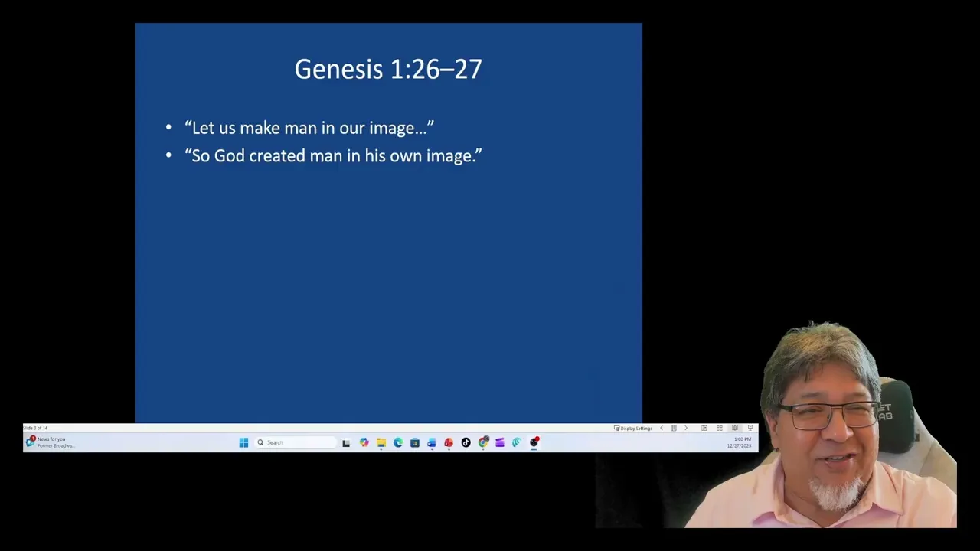980x551 pixels.
Task: Open Chrome from the taskbar
Action: point(483,442)
